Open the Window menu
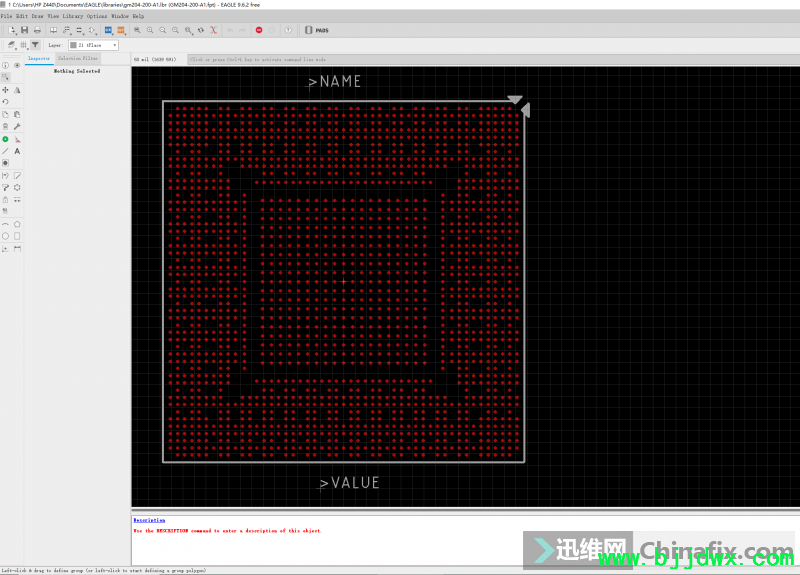 120,16
